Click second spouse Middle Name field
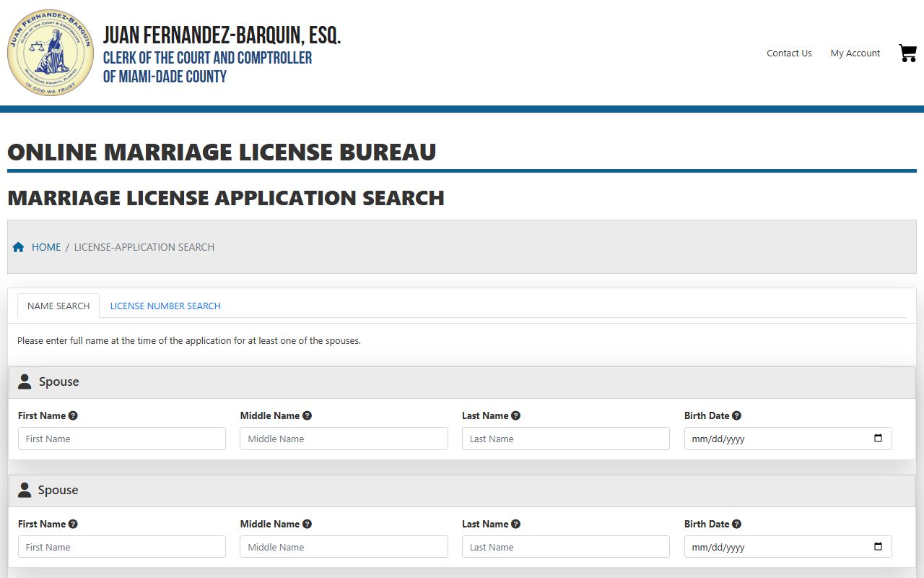 (344, 547)
